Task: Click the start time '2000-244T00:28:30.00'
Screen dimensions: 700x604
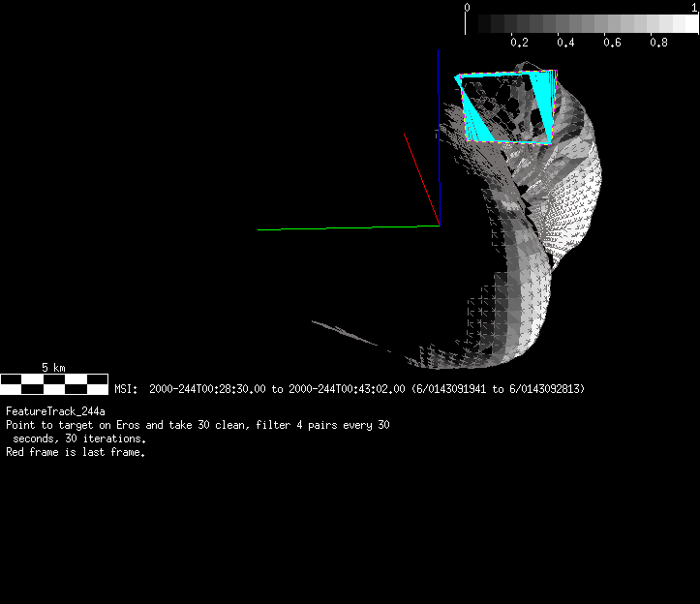Action: (207, 389)
